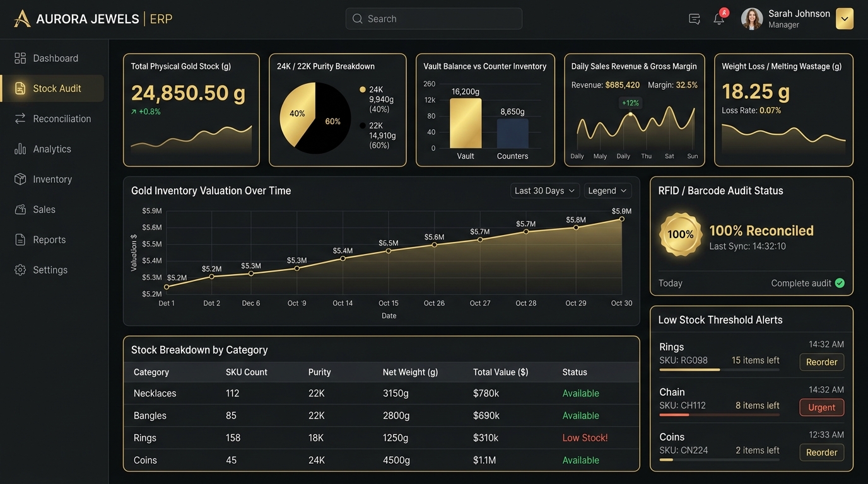Image resolution: width=868 pixels, height=484 pixels.
Task: Click the 18.25 g wastage value
Action: [x=756, y=92]
